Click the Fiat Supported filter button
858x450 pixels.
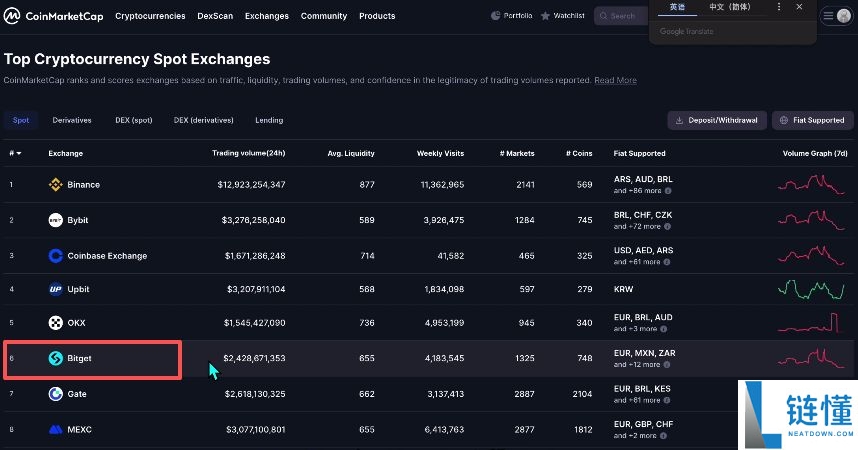(813, 120)
